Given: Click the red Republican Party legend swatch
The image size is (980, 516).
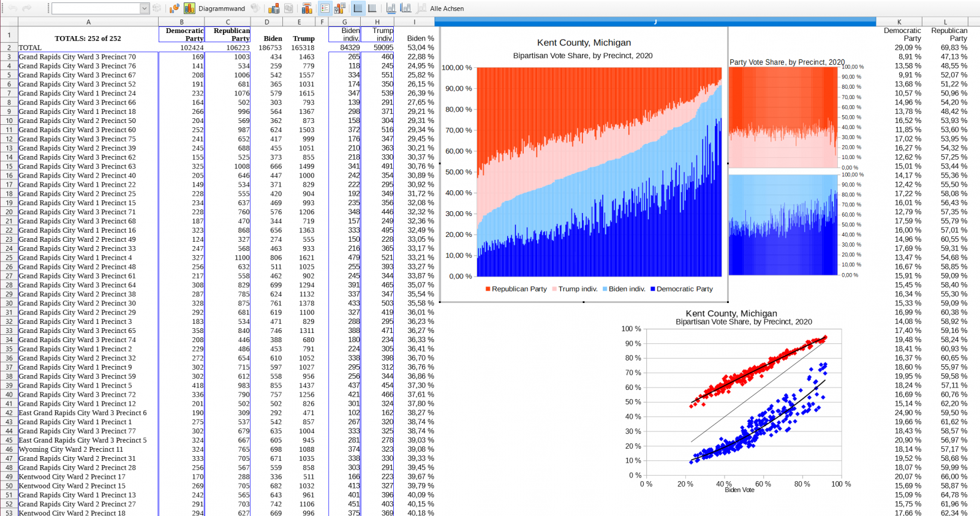Looking at the screenshot, I should (488, 289).
